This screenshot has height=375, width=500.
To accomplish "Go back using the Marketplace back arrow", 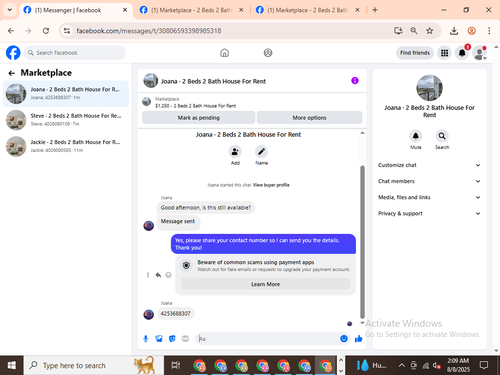I will pos(12,73).
